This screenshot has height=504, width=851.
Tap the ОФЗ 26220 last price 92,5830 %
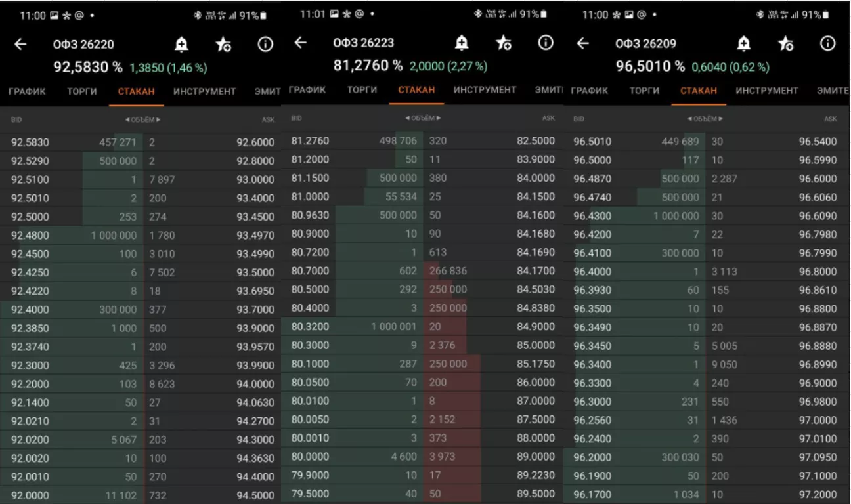click(x=88, y=67)
